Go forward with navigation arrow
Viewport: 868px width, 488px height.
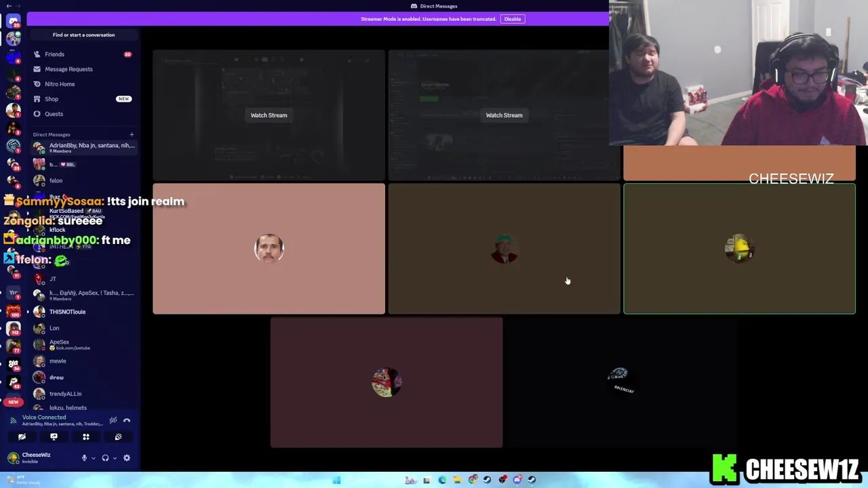coord(18,5)
